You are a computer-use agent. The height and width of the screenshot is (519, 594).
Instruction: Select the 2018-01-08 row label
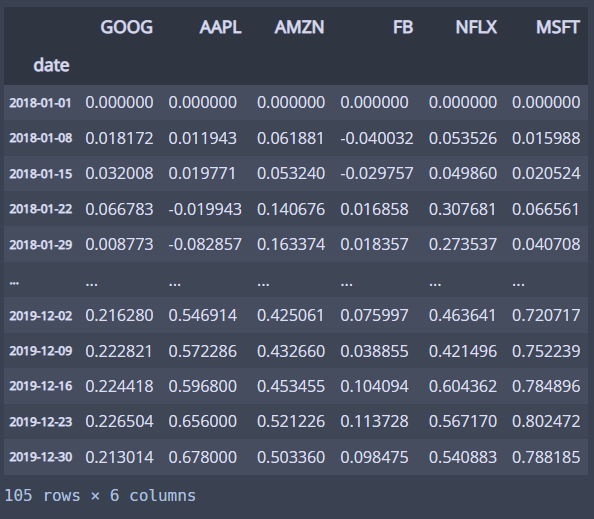[x=40, y=138]
